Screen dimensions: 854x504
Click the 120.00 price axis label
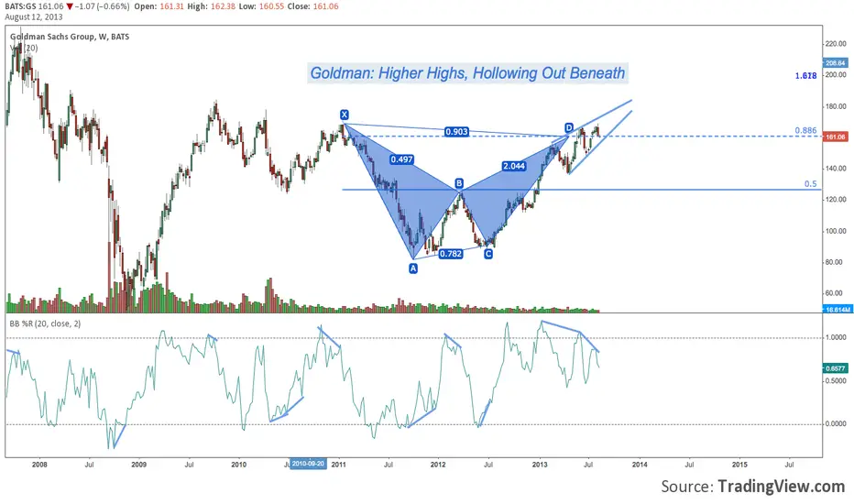(x=836, y=200)
